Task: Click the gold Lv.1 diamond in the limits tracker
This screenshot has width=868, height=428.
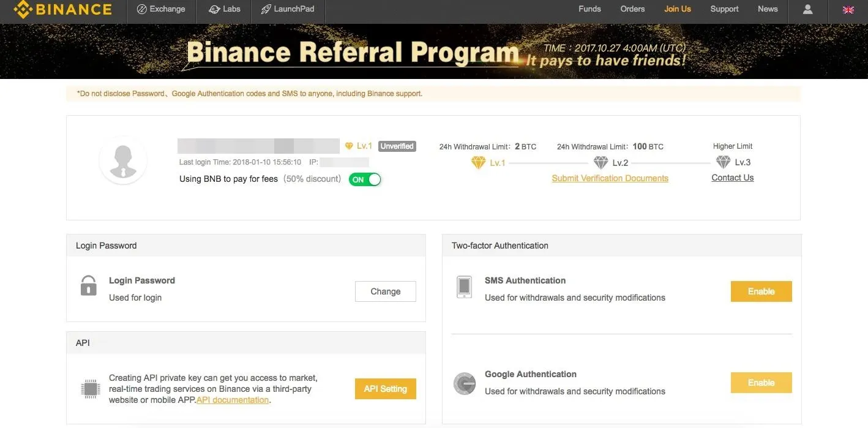Action: (x=478, y=163)
